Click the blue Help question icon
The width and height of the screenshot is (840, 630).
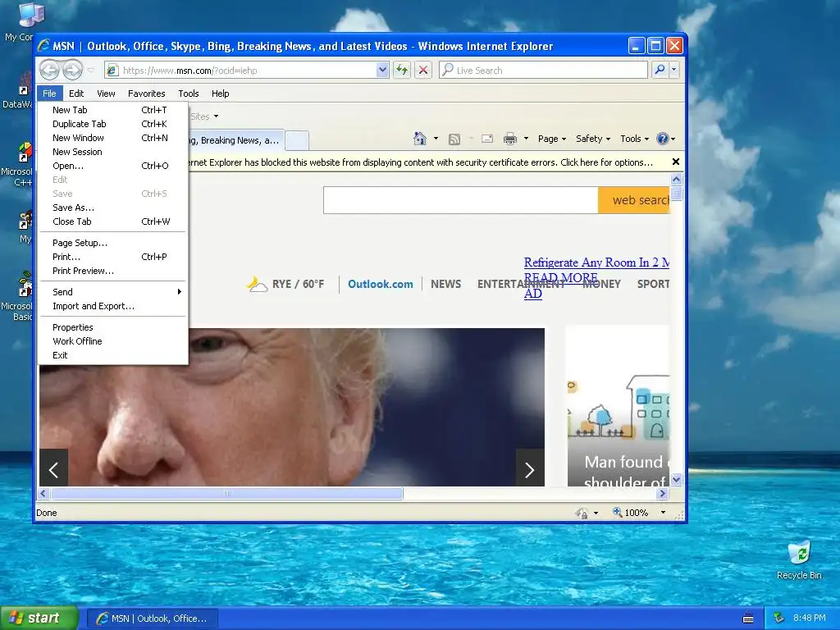(x=663, y=139)
